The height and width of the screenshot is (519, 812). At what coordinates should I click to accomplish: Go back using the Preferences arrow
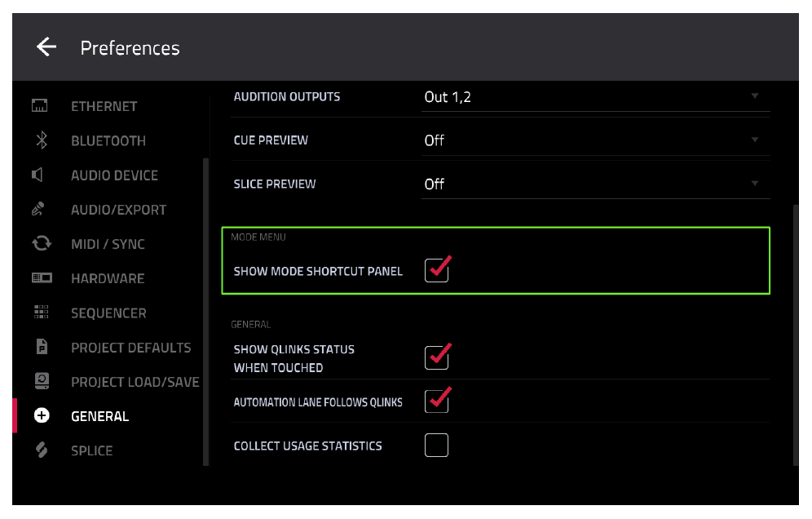[x=46, y=47]
